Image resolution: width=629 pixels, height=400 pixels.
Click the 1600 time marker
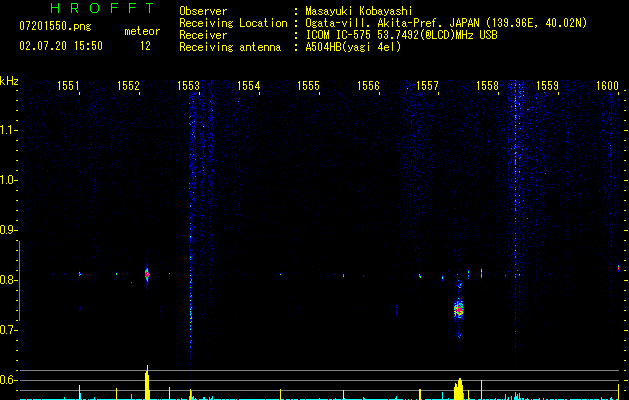(607, 85)
